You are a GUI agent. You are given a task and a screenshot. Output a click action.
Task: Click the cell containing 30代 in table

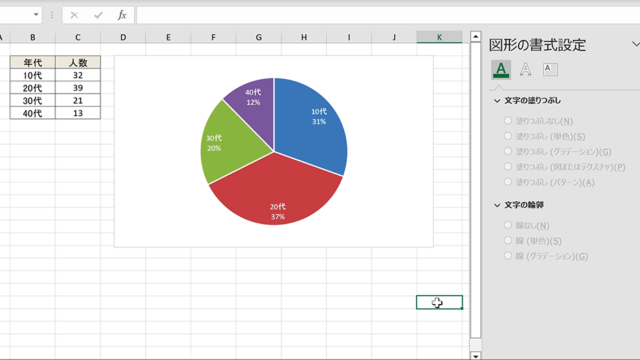[33, 100]
